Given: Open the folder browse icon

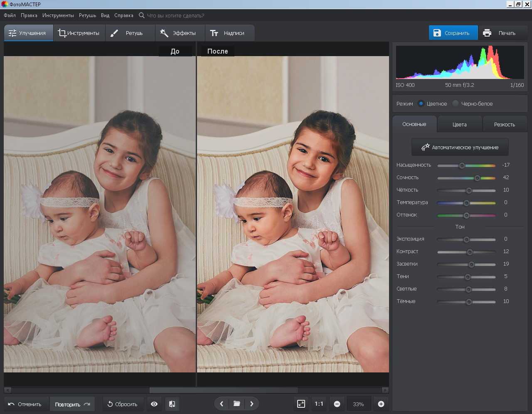Looking at the screenshot, I should (236, 404).
